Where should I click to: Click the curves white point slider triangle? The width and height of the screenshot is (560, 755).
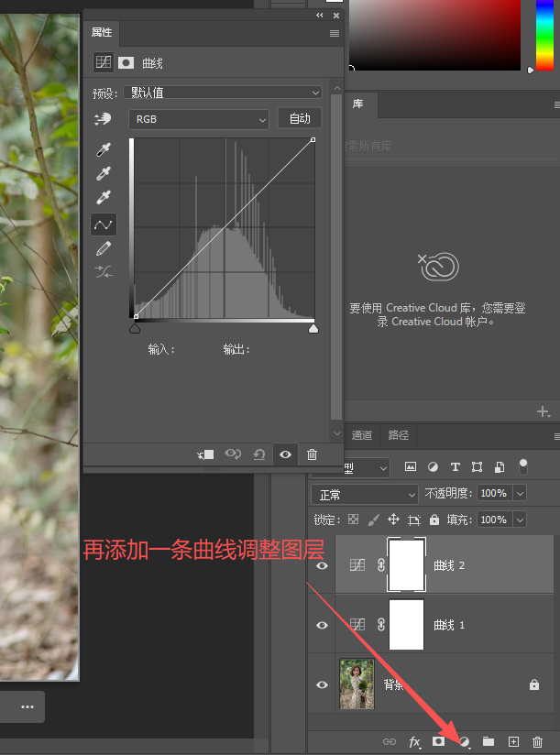313,328
